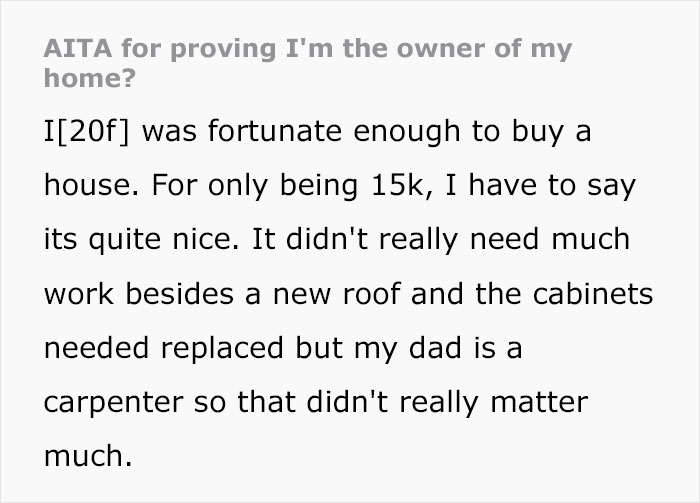Click "its quite nice." sentence

coord(142,240)
